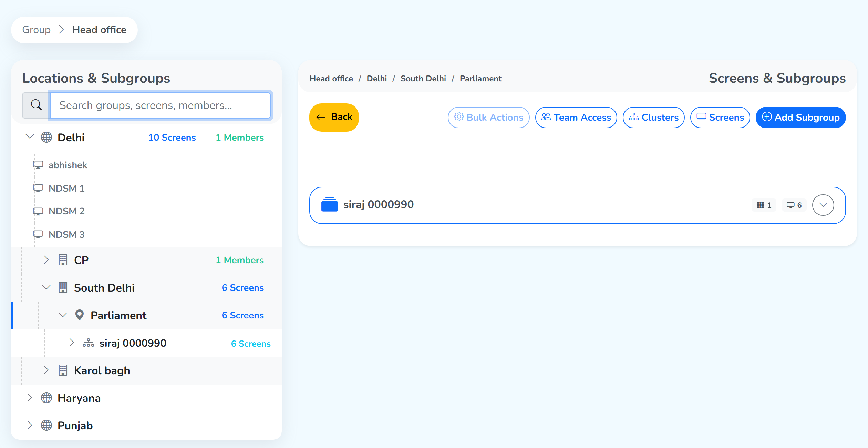Click Group in the top breadcrumb

tap(36, 30)
